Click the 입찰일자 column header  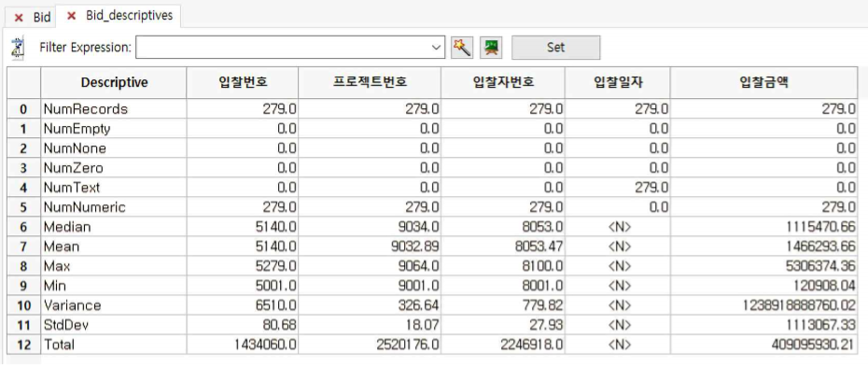click(x=618, y=83)
